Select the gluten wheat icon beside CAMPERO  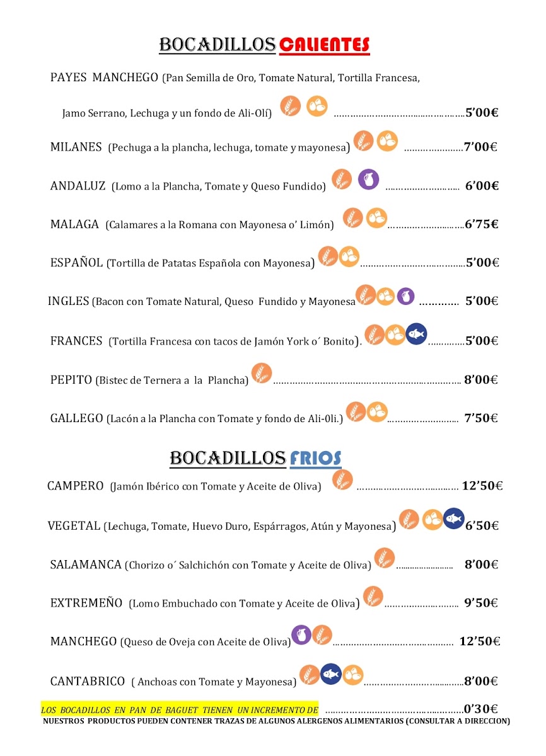point(342,481)
